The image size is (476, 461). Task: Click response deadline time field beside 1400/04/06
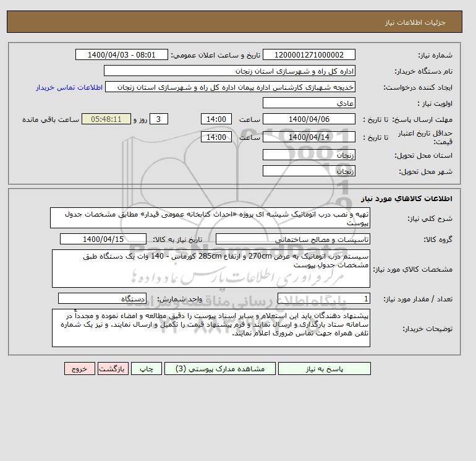tap(216, 119)
